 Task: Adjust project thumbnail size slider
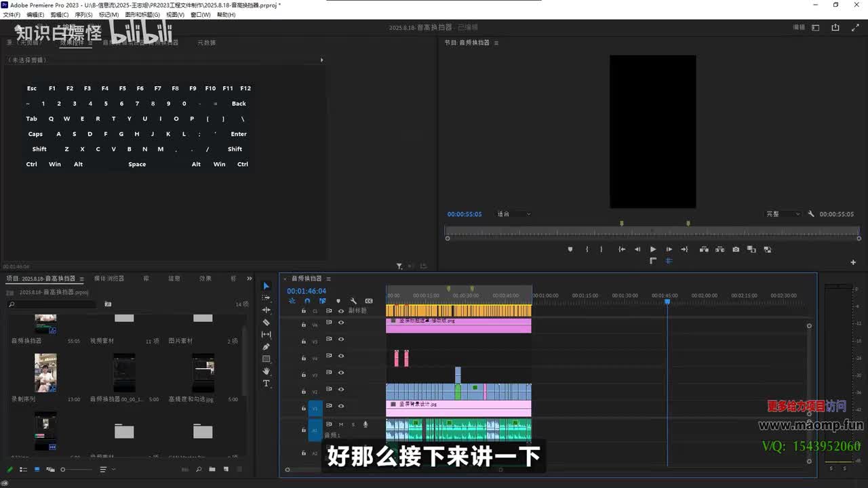[x=76, y=469]
